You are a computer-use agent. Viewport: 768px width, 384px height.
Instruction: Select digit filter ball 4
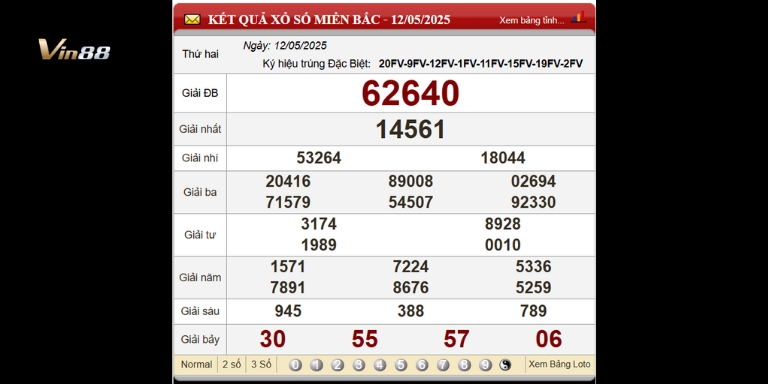coord(380,365)
